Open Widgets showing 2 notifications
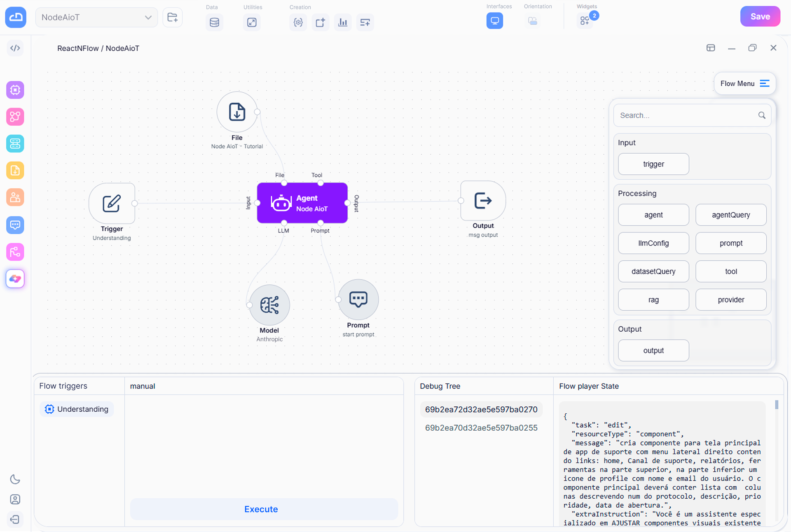 (x=585, y=21)
